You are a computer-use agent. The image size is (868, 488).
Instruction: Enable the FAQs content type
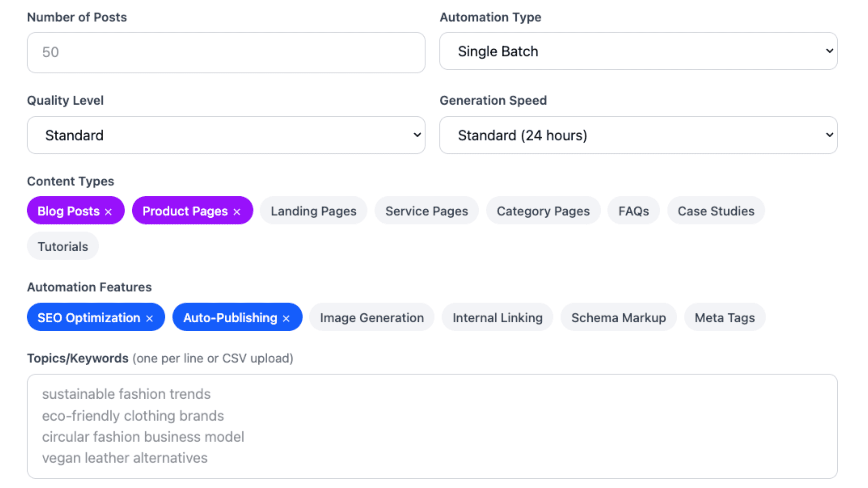coord(633,211)
